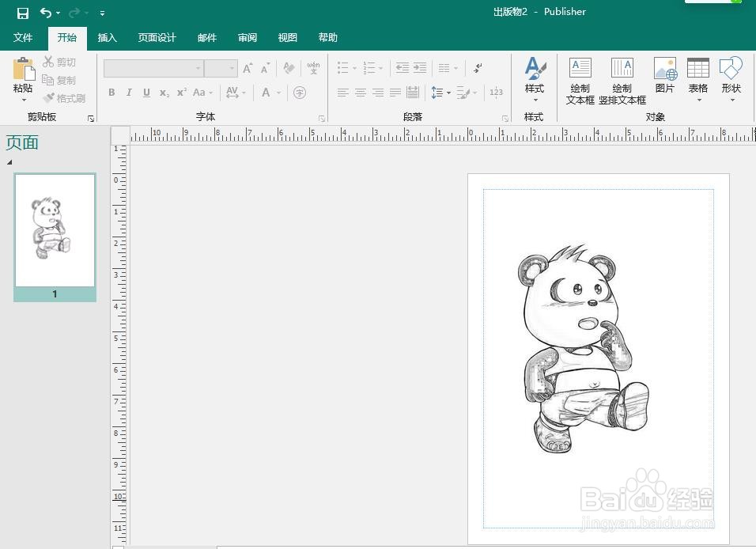
Task: Toggle justify text alignment
Action: (395, 93)
